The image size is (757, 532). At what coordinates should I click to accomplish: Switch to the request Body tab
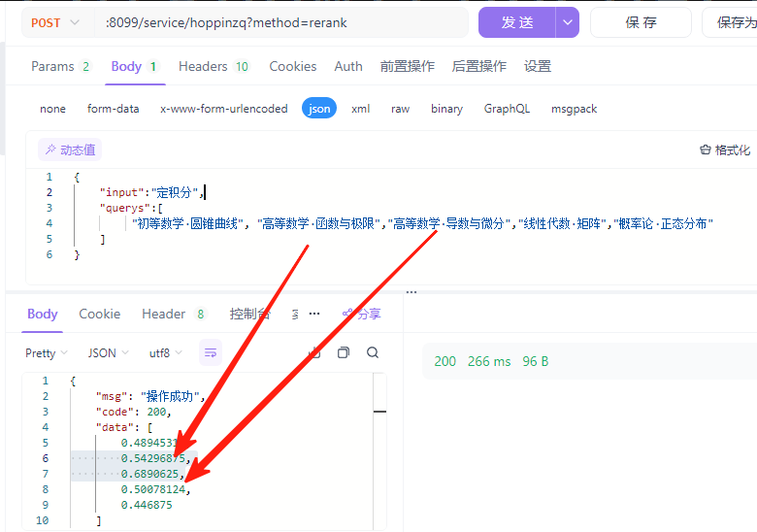pyautogui.click(x=135, y=66)
